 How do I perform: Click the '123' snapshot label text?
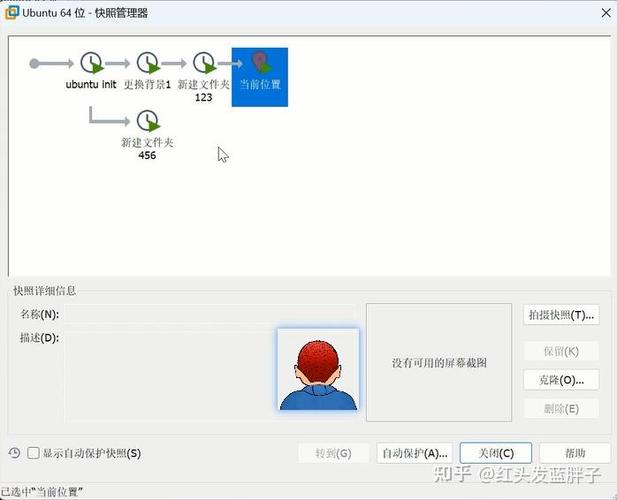pos(203,98)
